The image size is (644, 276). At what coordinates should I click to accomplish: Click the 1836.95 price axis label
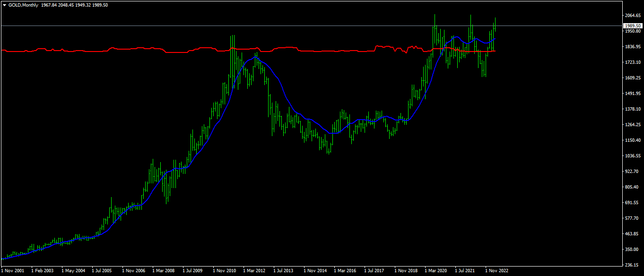632,47
